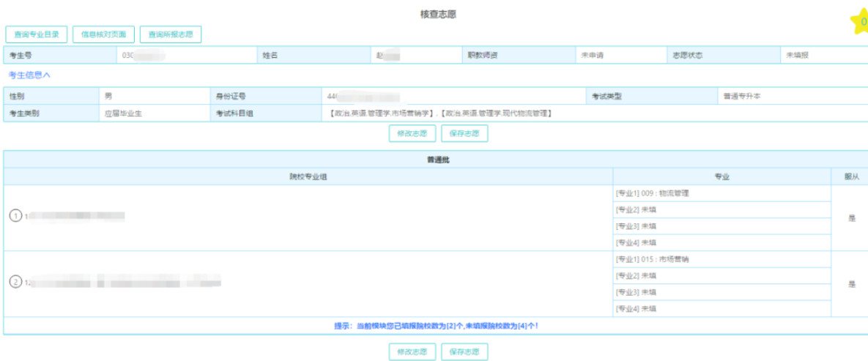Click the 考试类型 label cell

pyautogui.click(x=652, y=96)
